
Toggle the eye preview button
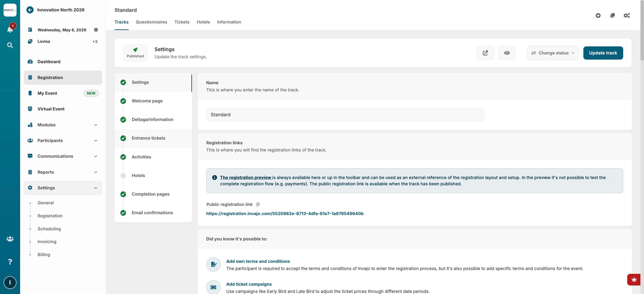pyautogui.click(x=507, y=53)
